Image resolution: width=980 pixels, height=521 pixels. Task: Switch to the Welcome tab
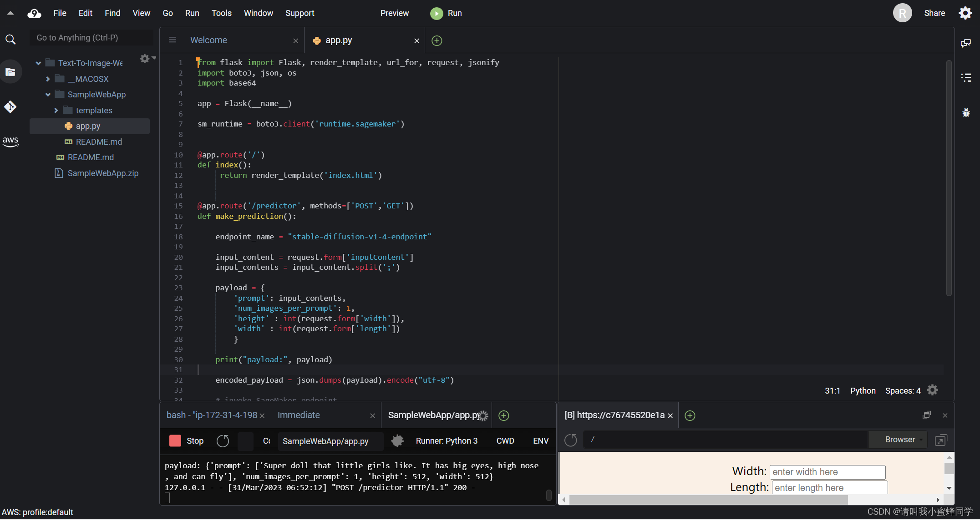tap(208, 40)
